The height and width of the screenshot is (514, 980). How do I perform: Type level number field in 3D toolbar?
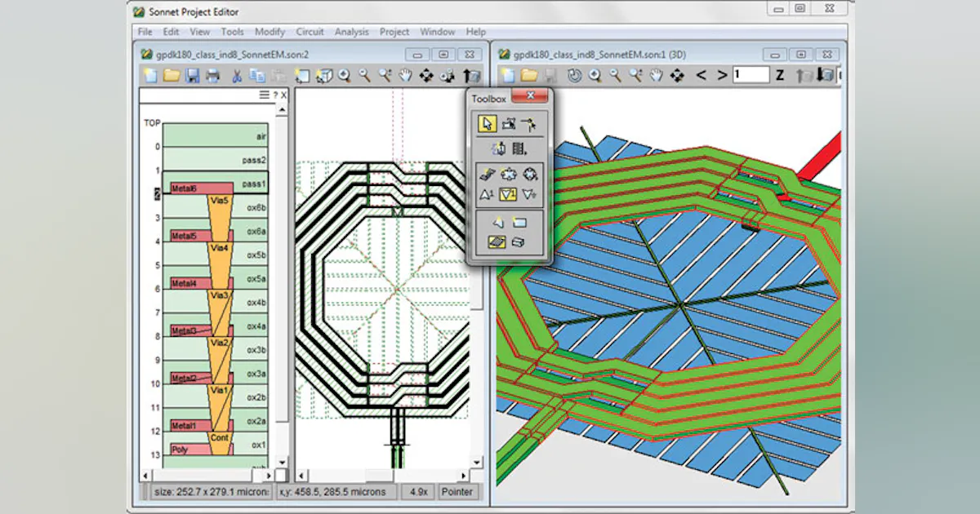pos(751,75)
